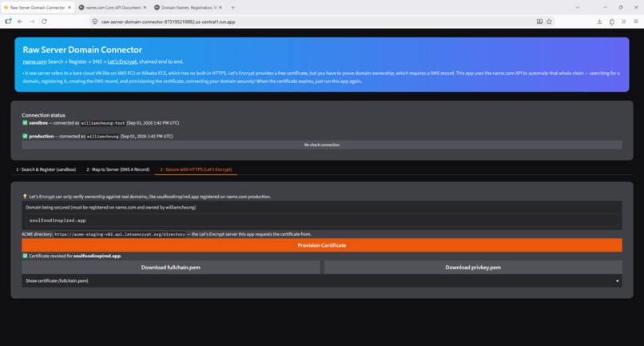Open the browser downloads panel
This screenshot has height=346, width=644.
point(599,22)
